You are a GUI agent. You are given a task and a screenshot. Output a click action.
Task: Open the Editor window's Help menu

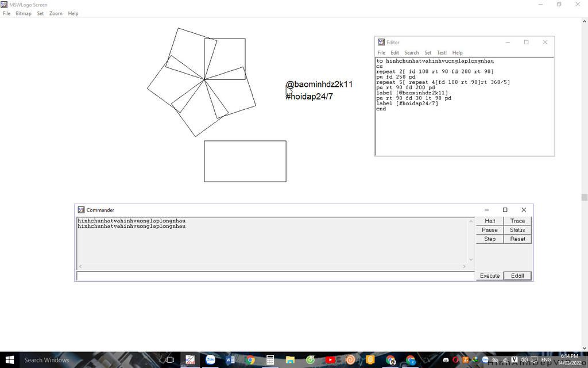coord(457,52)
